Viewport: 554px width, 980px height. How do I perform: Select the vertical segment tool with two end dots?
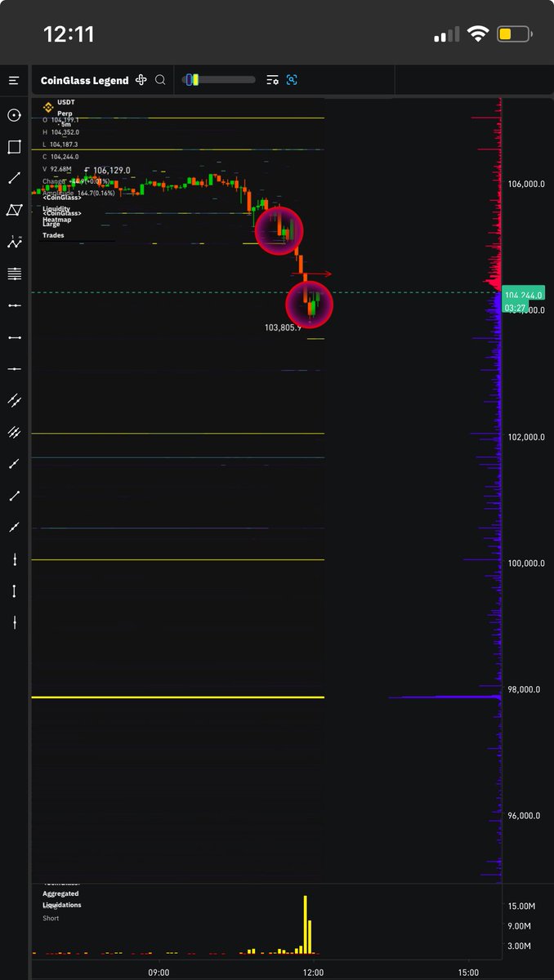(x=14, y=591)
